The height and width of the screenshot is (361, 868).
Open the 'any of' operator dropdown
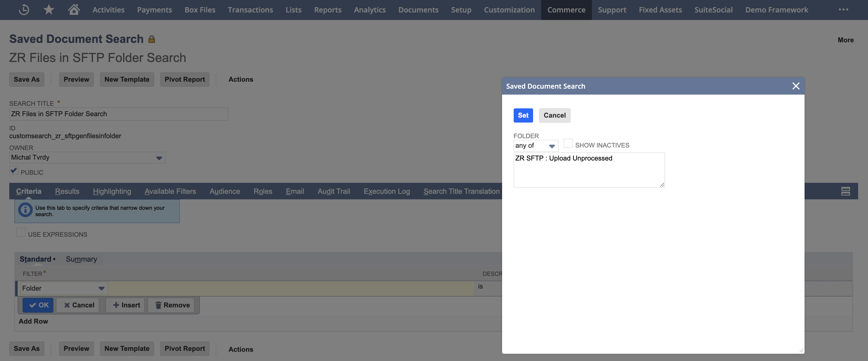[x=535, y=146]
